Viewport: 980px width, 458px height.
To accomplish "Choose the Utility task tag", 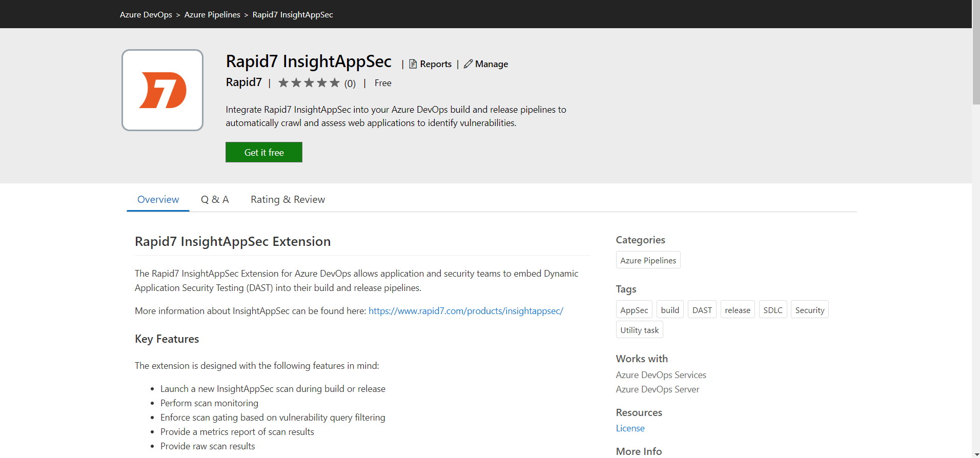I will (x=639, y=330).
